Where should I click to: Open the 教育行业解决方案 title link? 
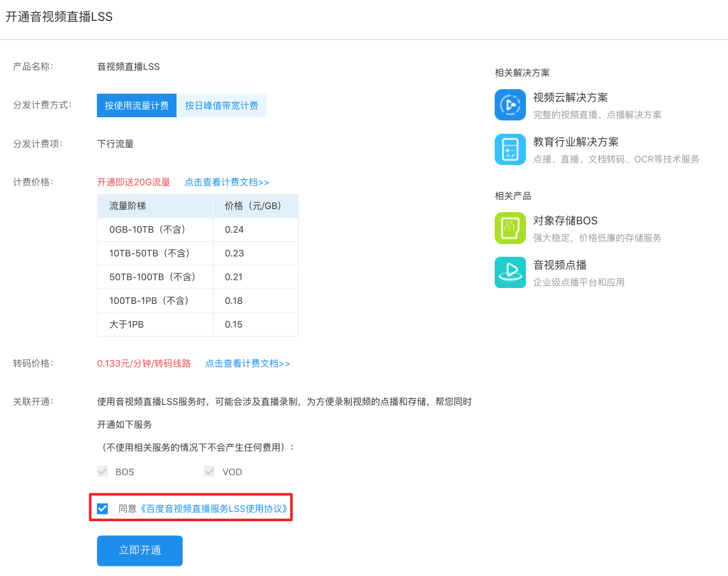tap(576, 141)
